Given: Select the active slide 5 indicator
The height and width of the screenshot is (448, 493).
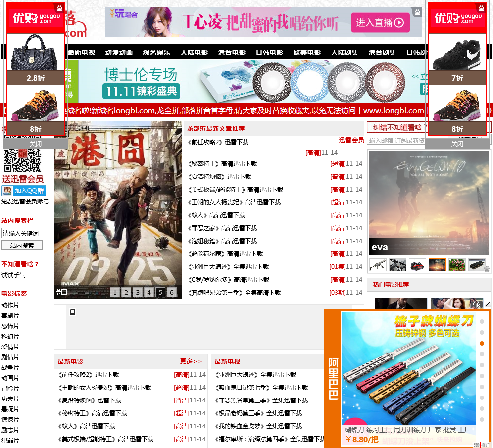Looking at the screenshot, I should 160,293.
